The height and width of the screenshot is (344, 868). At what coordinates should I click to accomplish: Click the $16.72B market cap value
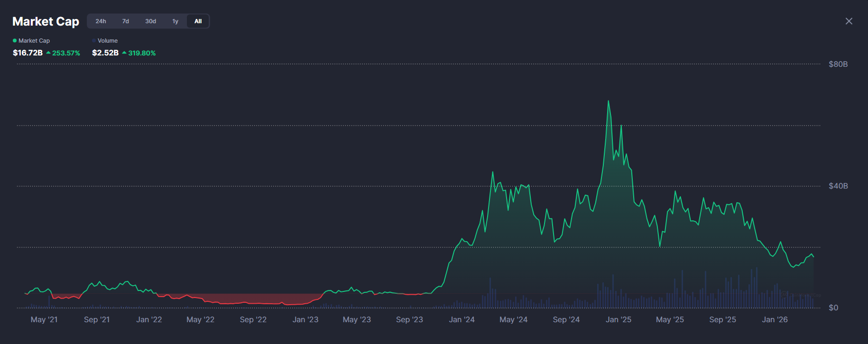(28, 53)
